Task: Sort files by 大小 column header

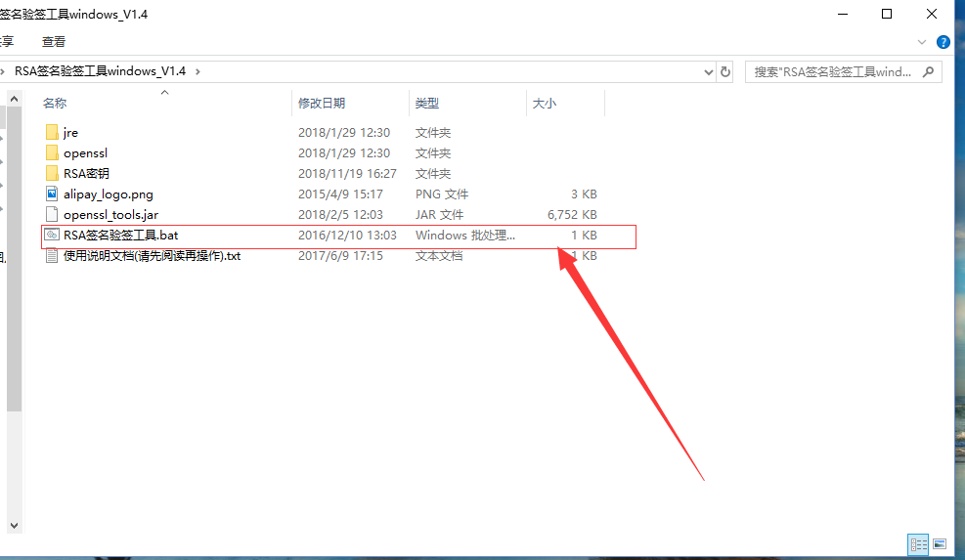Action: click(544, 103)
